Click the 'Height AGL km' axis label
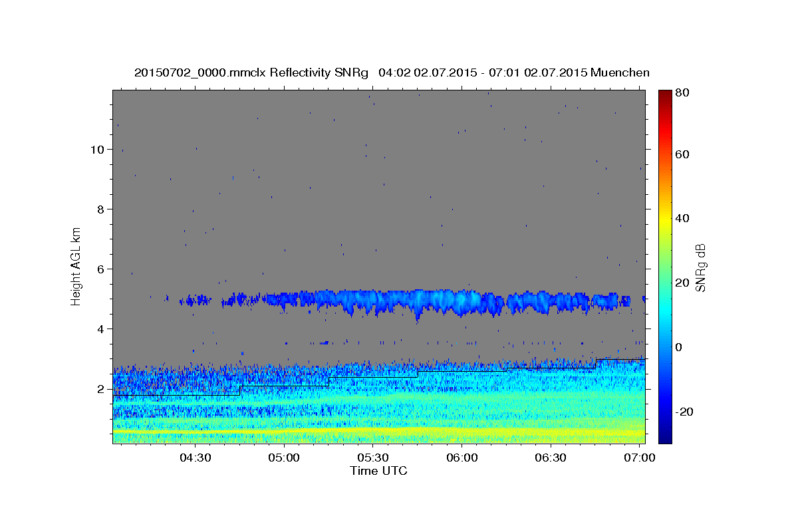Screen dimensions: 798x532 click(76, 266)
